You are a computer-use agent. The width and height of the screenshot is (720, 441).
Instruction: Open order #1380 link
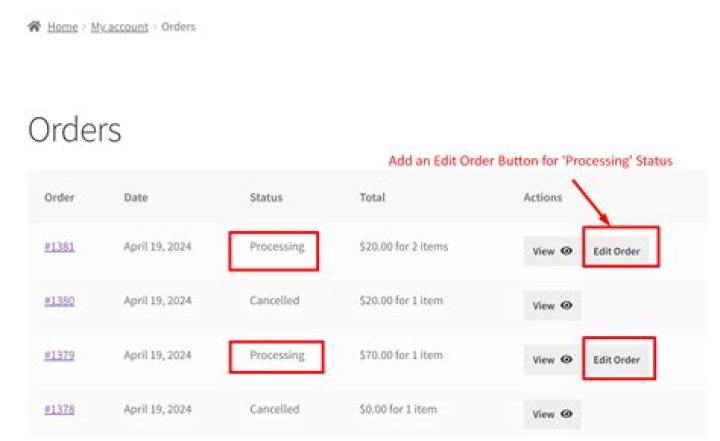[59, 301]
